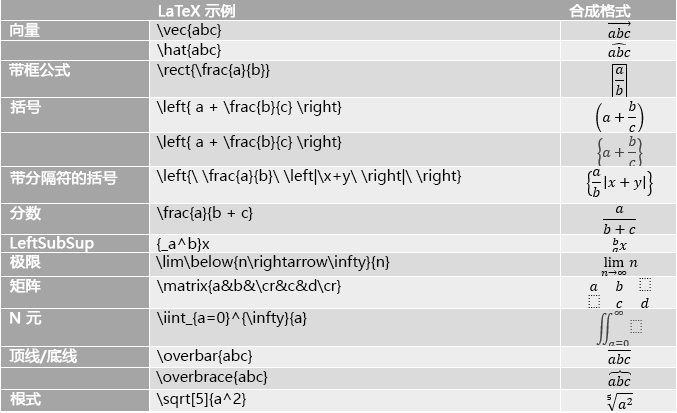Click the rendered parenthesized a + b/c formula
This screenshot has height=413, width=677.
click(619, 115)
